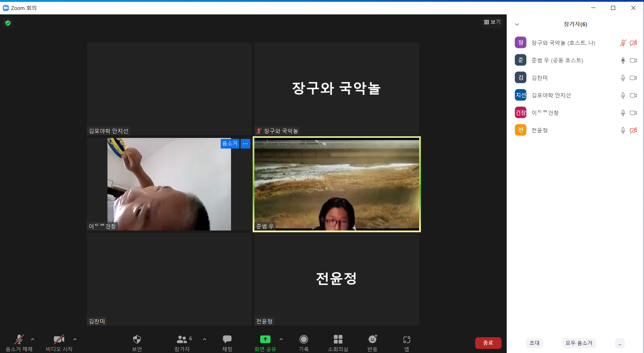644x353 pixels.
Task: Click 모두 음소거 mute all button
Action: tap(579, 343)
